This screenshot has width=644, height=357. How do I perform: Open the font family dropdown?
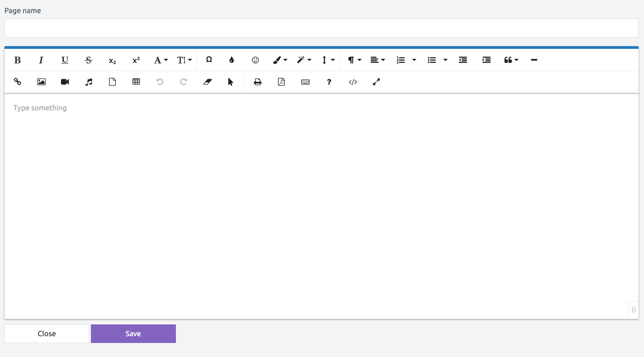(x=161, y=60)
